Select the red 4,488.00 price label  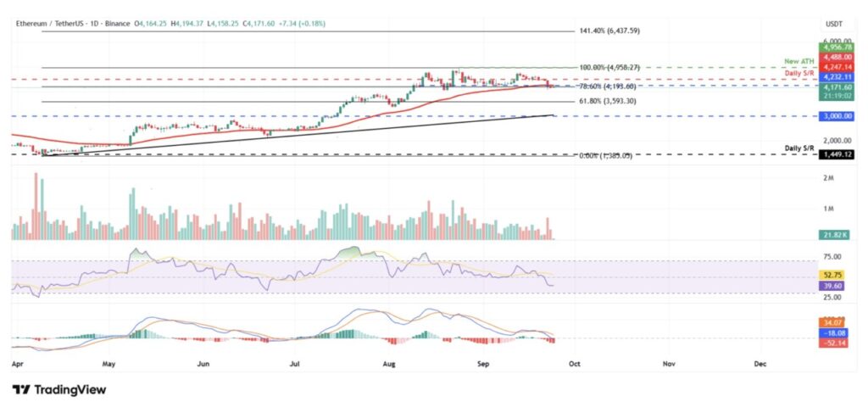834,57
